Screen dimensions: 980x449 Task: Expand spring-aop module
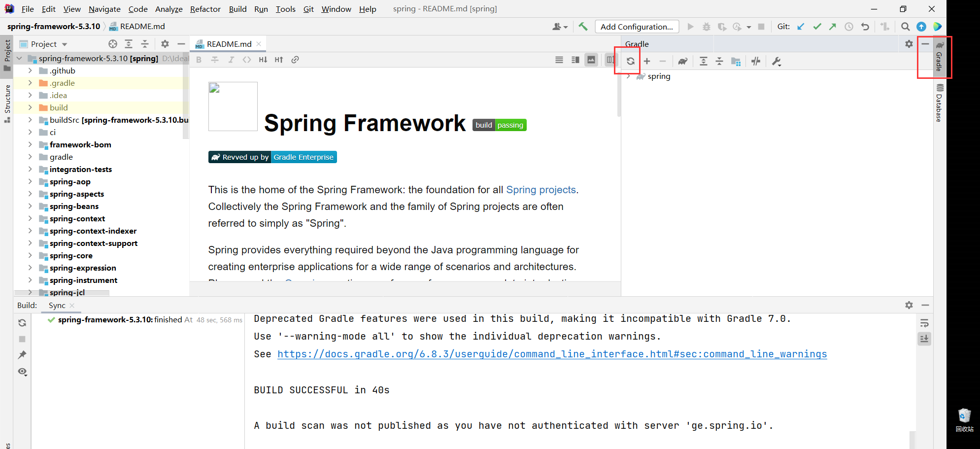[x=30, y=181]
